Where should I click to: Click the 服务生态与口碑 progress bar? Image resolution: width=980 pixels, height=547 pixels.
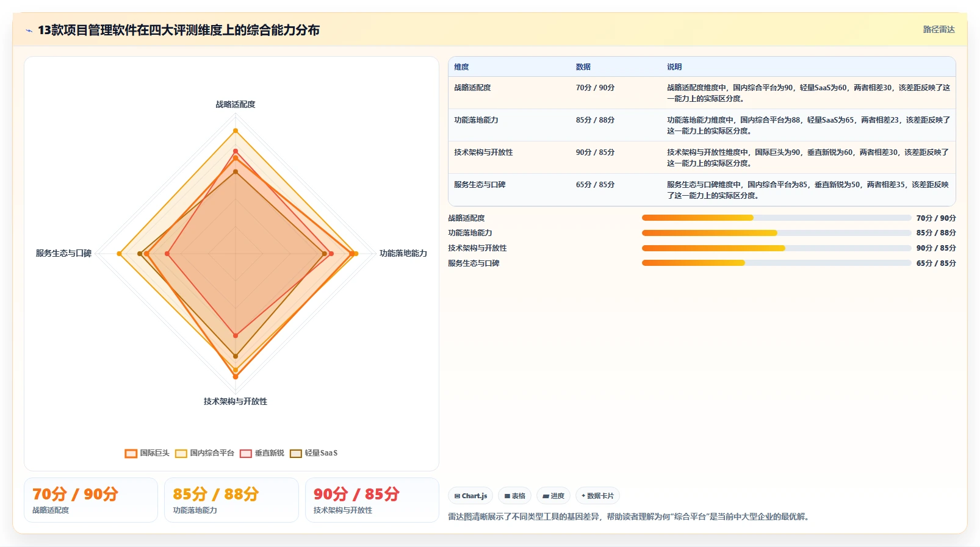(x=776, y=263)
